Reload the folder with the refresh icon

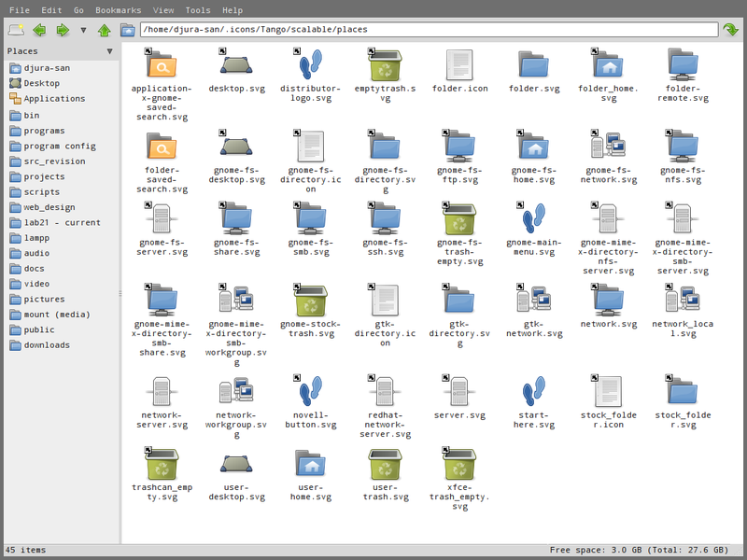coord(732,30)
